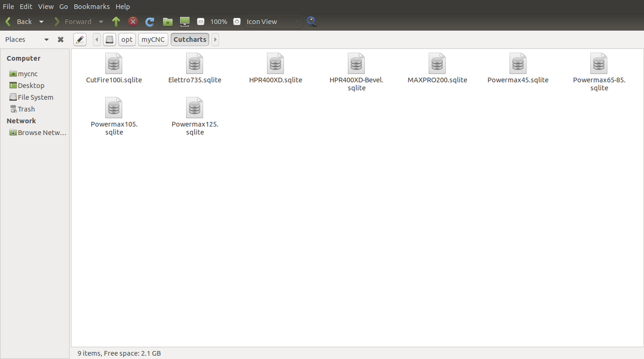The image size is (644, 359).
Task: Open the Bookmarks menu
Action: [x=92, y=7]
